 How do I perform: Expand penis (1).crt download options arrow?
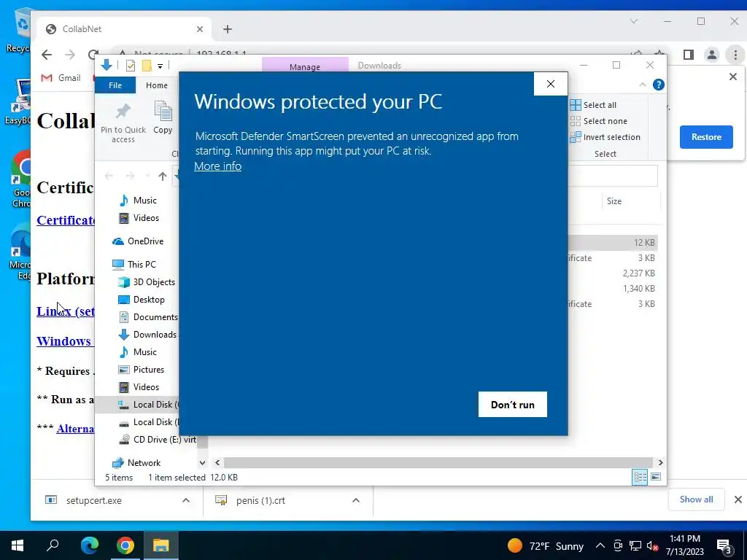coord(356,500)
